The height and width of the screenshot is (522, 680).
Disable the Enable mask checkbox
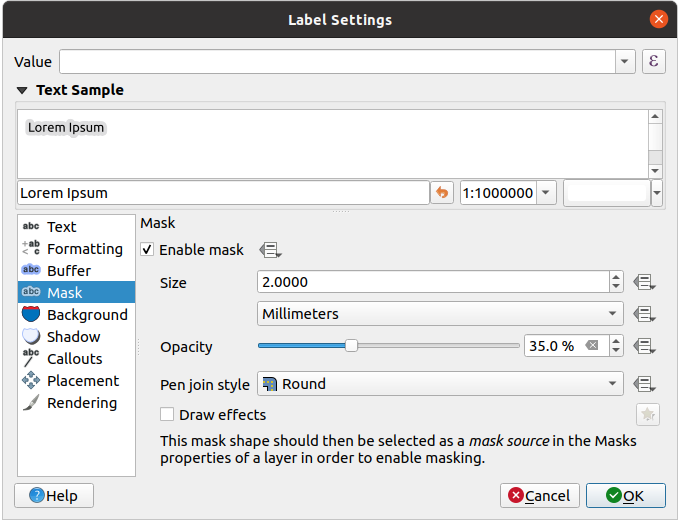(148, 250)
